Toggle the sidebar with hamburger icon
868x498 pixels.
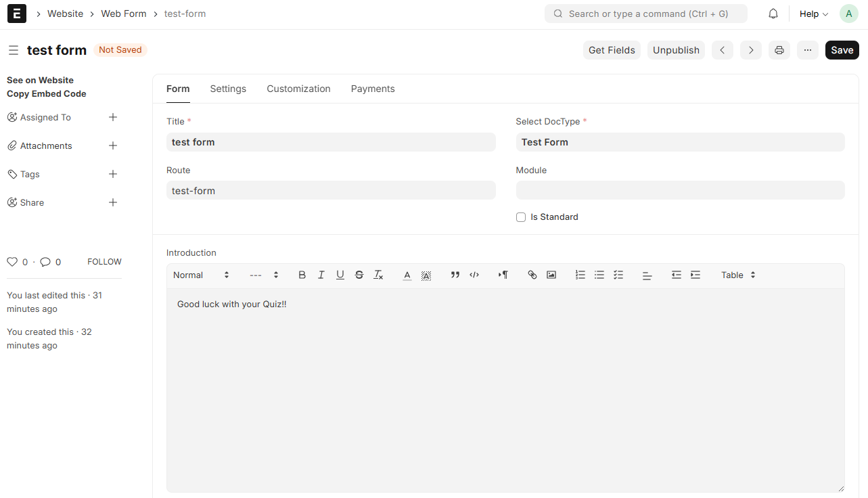point(14,50)
